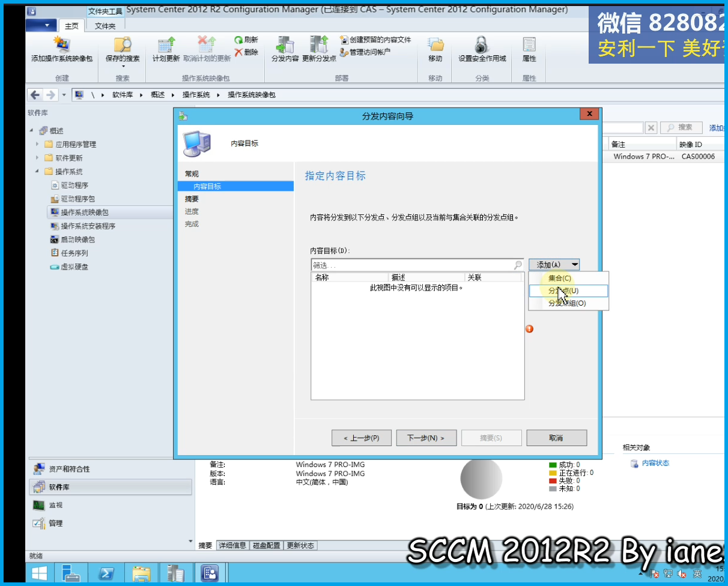Click the 内容目标 wizard step
This screenshot has height=586, width=728.
click(207, 186)
